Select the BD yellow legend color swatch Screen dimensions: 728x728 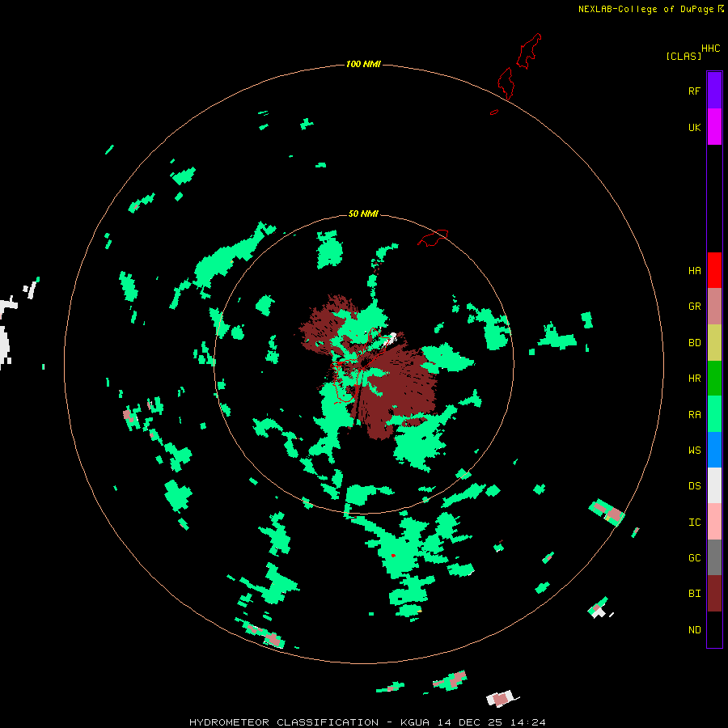click(714, 343)
